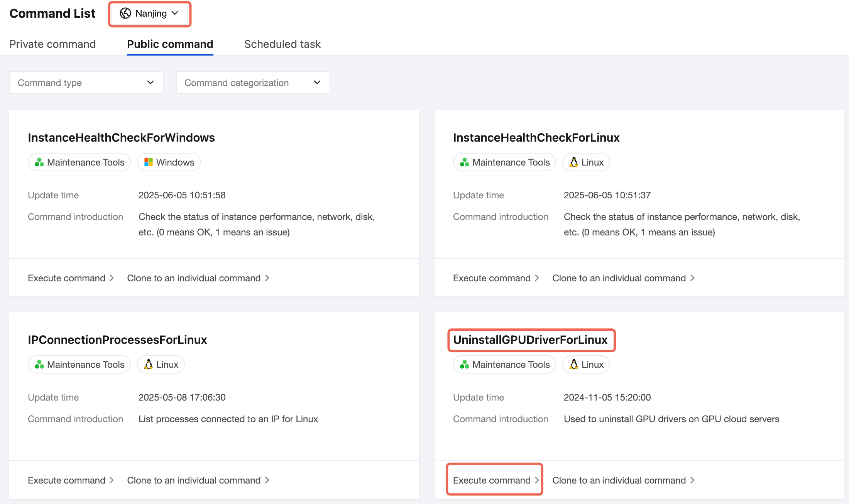Viewport: 849px width, 504px height.
Task: Click the globe icon beside Nanjing
Action: [x=125, y=14]
